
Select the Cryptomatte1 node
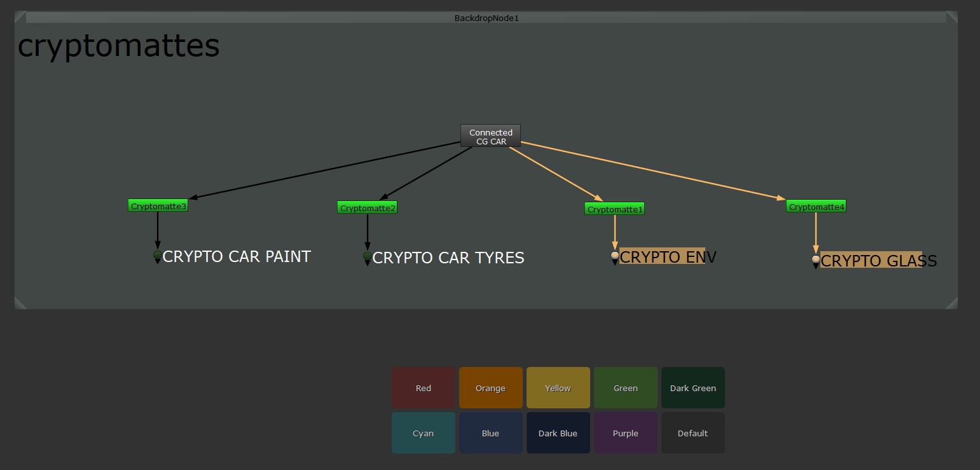pyautogui.click(x=614, y=209)
